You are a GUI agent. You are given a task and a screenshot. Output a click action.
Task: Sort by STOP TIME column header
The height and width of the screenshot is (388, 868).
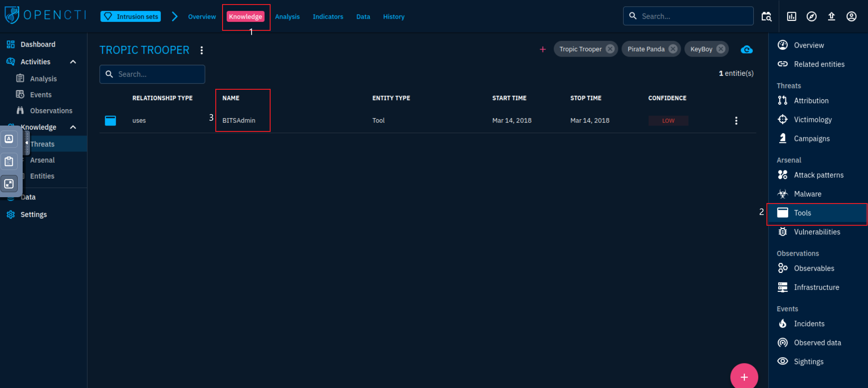tap(586, 98)
